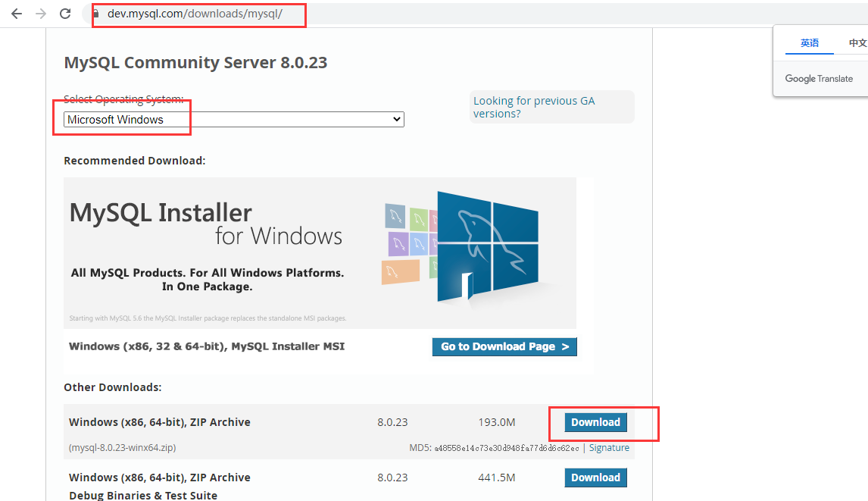Click the MySQL Installer for Windows banner
Screen dimensions: 868x501
[320, 252]
